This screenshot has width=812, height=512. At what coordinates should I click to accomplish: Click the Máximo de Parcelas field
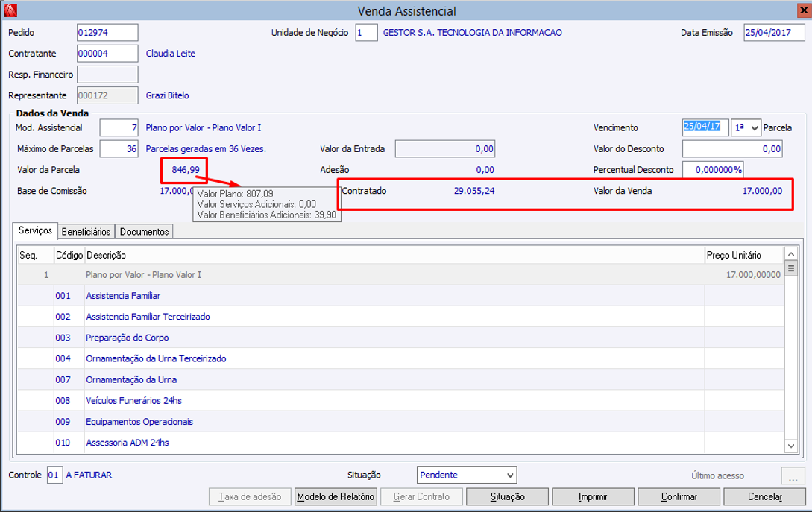click(119, 148)
